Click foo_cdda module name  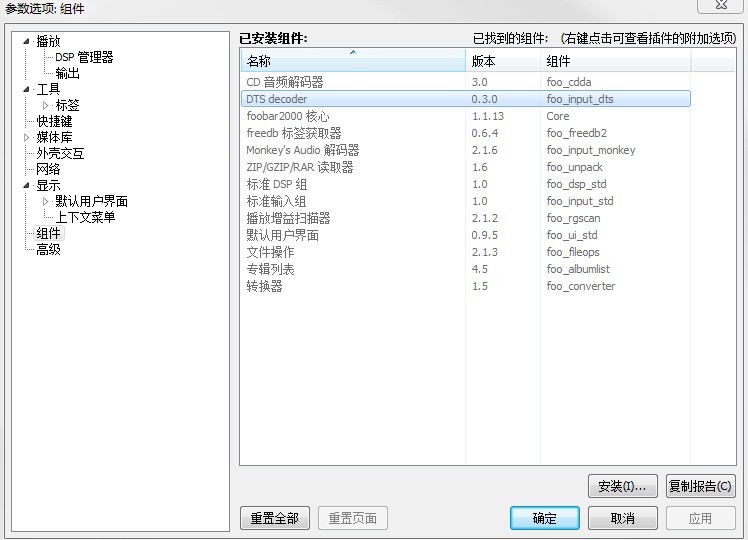(569, 82)
